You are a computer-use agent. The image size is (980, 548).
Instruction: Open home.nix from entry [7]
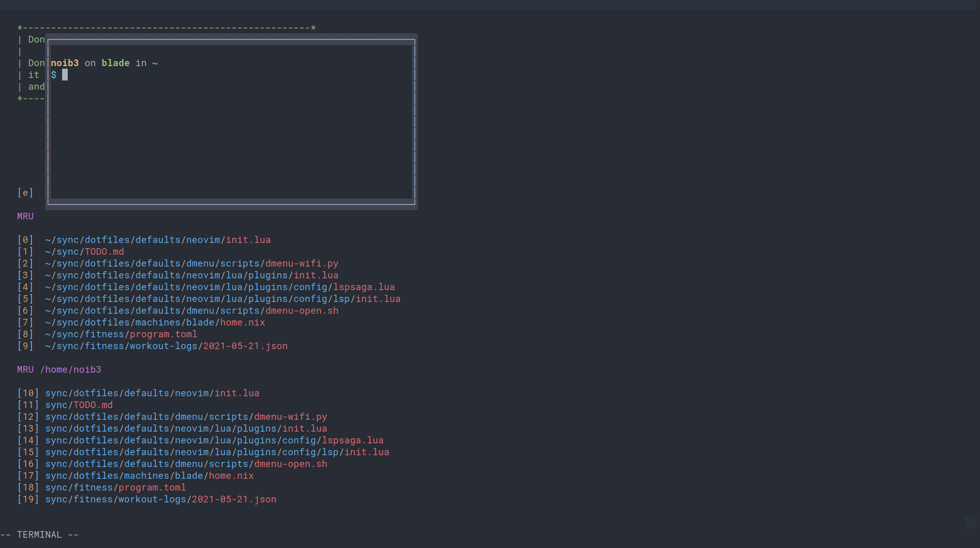[155, 322]
